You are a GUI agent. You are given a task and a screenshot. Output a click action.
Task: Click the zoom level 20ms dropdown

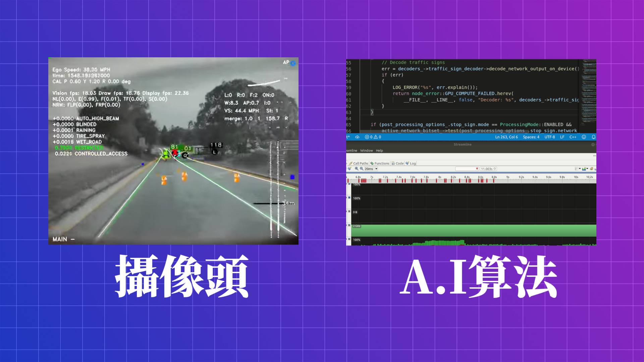[x=375, y=169]
